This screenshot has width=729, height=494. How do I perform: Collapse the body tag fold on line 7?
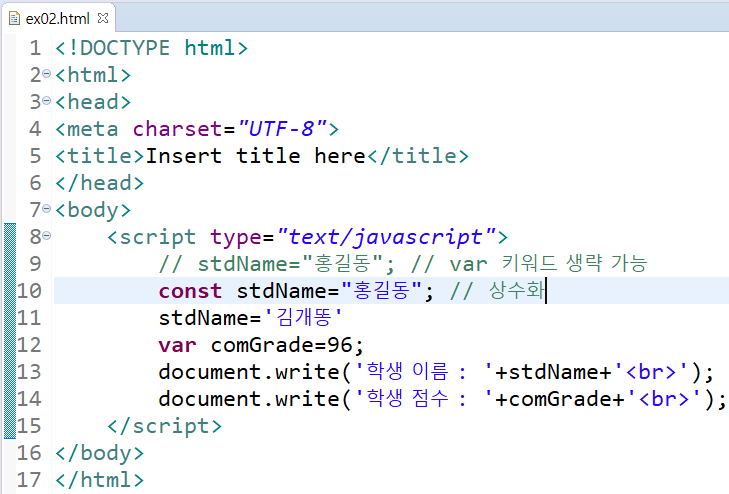[x=46, y=209]
